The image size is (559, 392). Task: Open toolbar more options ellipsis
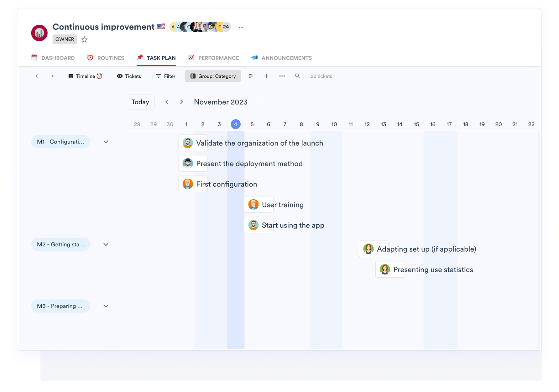click(x=282, y=76)
